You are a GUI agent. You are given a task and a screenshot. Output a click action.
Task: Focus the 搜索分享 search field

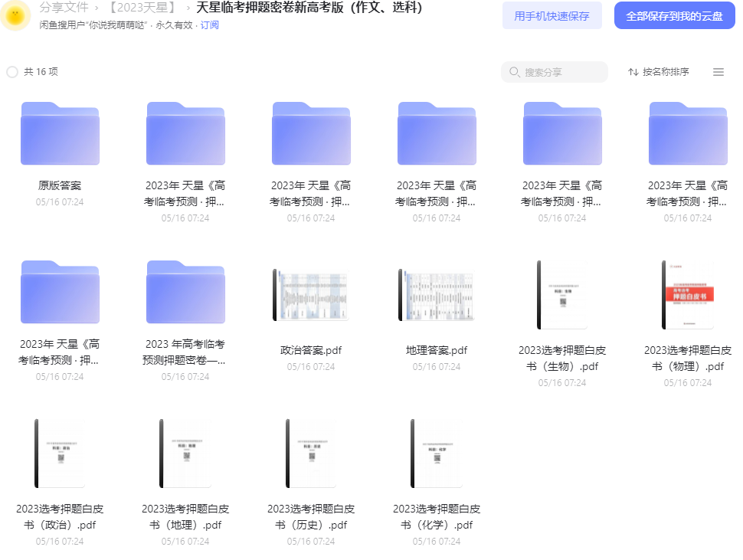click(x=555, y=72)
